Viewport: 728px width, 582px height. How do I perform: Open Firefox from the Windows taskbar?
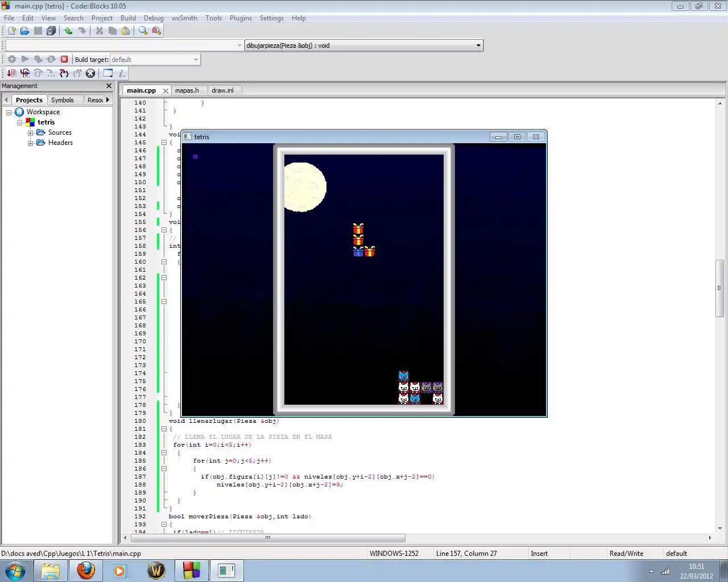(x=86, y=570)
